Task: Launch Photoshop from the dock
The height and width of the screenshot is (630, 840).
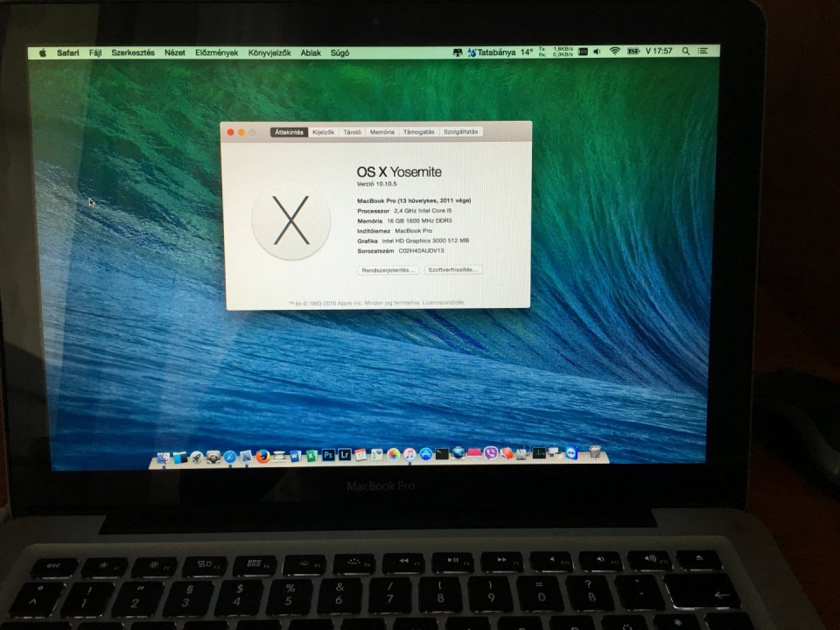Action: click(x=328, y=455)
